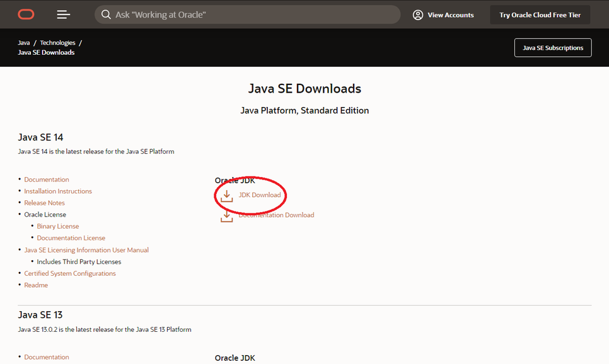This screenshot has width=609, height=364.
Task: Click the search magnifier icon
Action: [x=106, y=14]
